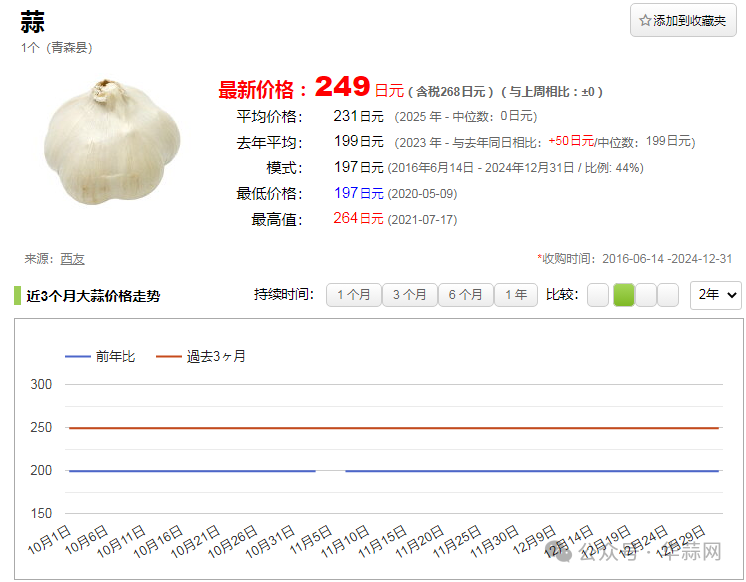
Task: Click the 11月5日 axis label
Action: tap(310, 540)
